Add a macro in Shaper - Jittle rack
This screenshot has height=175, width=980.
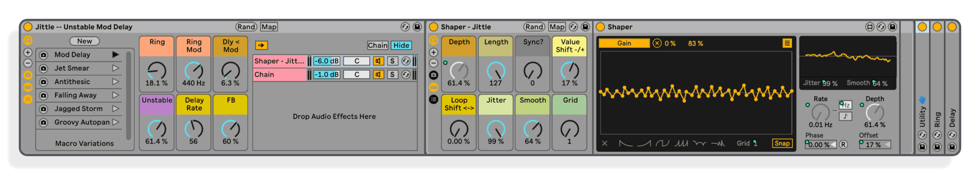coord(433,52)
